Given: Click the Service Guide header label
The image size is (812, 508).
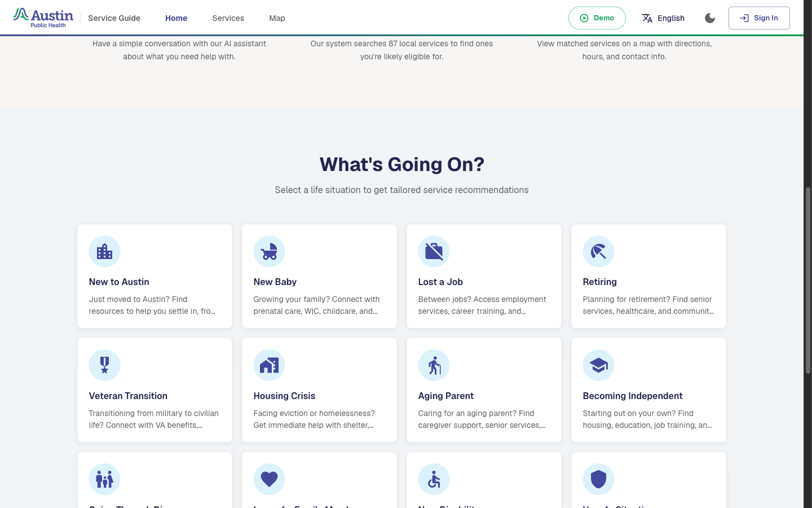Looking at the screenshot, I should [x=114, y=18].
